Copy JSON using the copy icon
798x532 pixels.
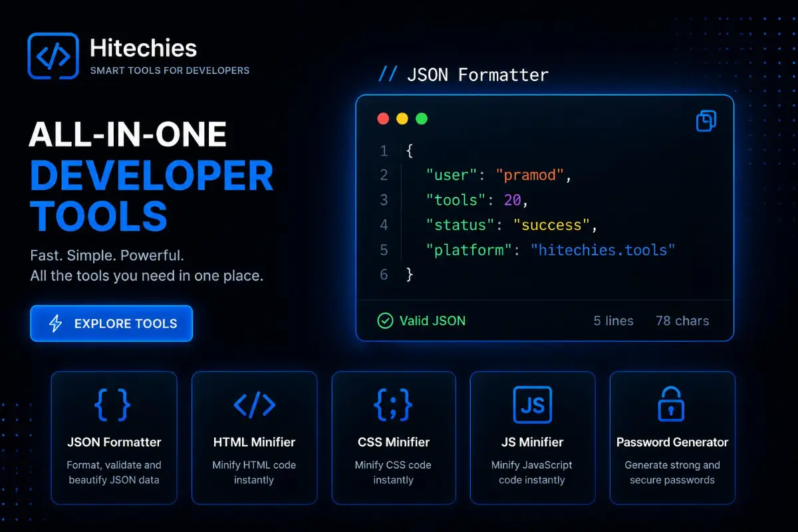tap(706, 120)
